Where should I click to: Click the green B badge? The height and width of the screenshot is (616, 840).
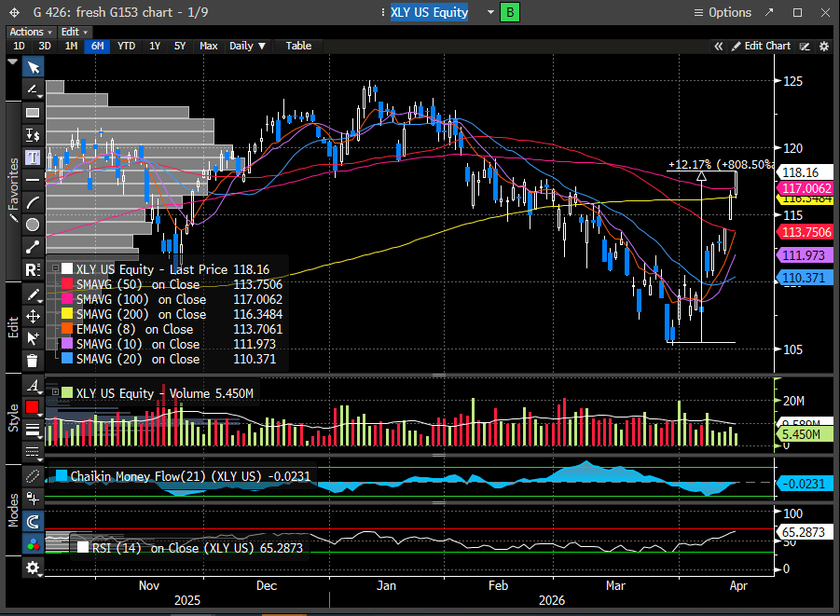(510, 12)
